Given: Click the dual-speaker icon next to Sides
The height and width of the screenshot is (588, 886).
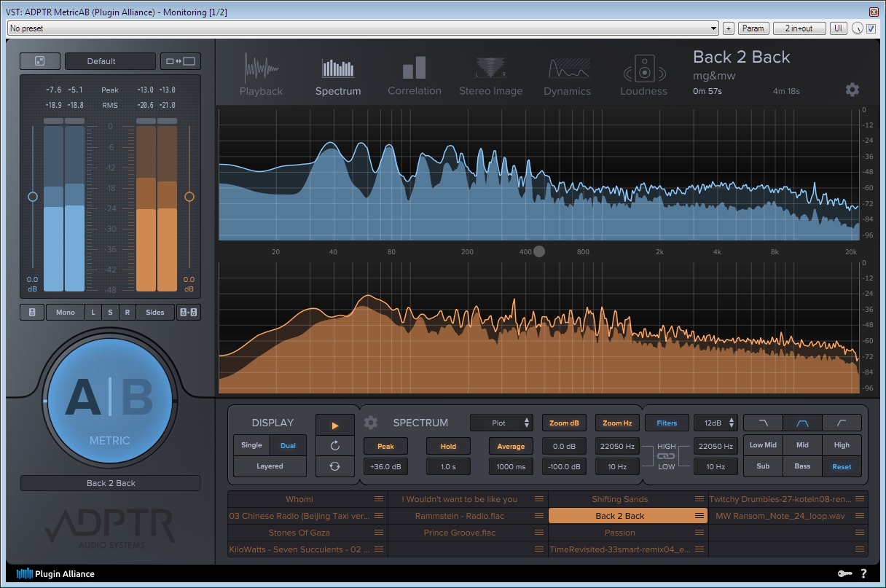Looking at the screenshot, I should click(189, 312).
